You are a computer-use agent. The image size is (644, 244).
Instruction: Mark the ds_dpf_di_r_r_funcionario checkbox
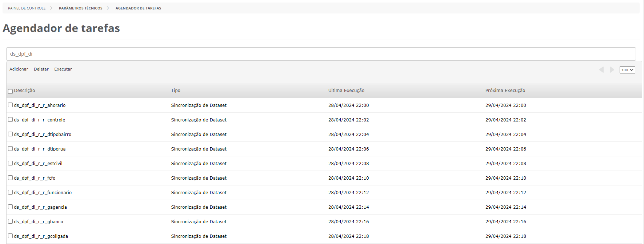[x=11, y=192]
